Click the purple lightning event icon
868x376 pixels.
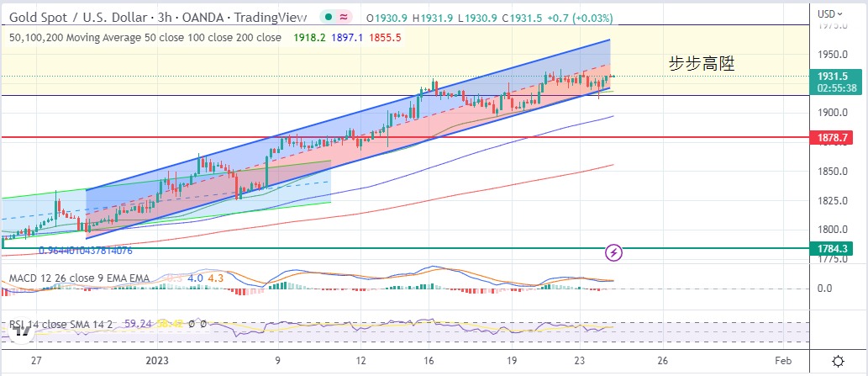pos(614,252)
